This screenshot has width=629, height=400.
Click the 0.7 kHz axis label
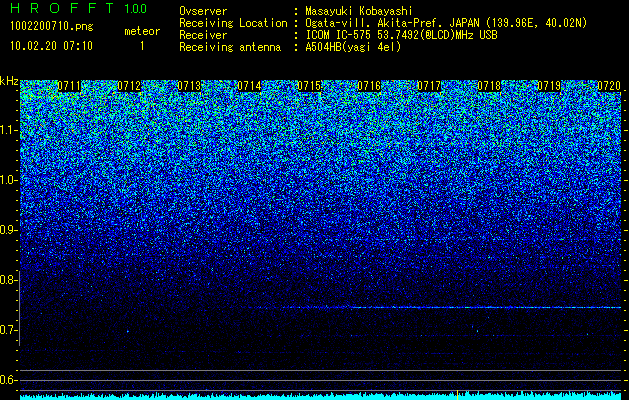tap(8, 330)
